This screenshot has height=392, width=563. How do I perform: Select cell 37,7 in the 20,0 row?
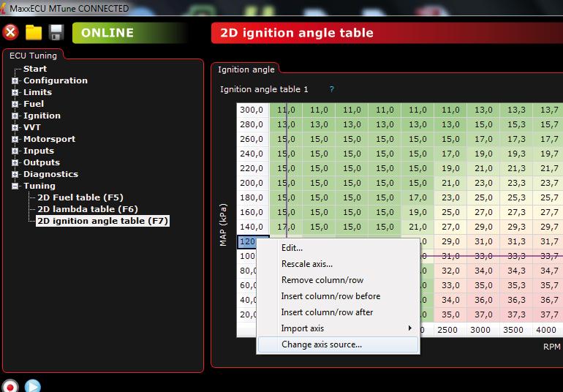pos(548,314)
